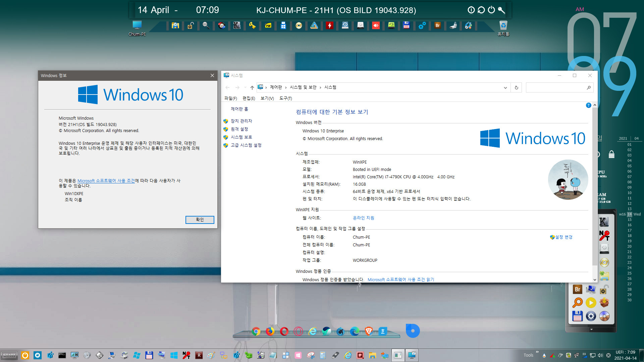This screenshot has width=644, height=362.
Task: Click orange power button on taskbar
Action: tap(25, 355)
